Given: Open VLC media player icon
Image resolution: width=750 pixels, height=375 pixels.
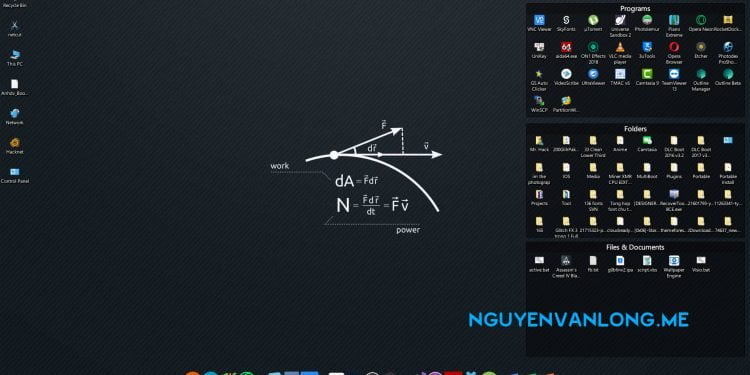Looking at the screenshot, I should [x=620, y=53].
